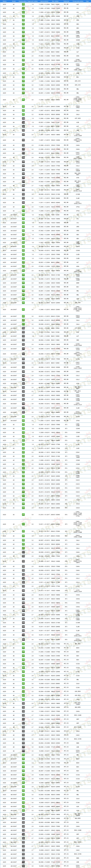Select petrol icon in A4 8E2 ALT row
Viewport: 91px width, 868px height.
(23, 52)
